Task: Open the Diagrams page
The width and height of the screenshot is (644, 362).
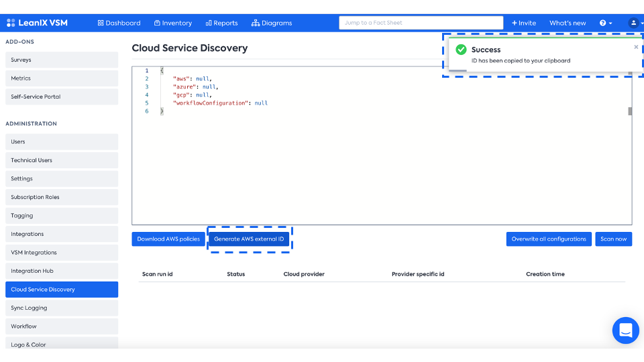Action: 272,23
